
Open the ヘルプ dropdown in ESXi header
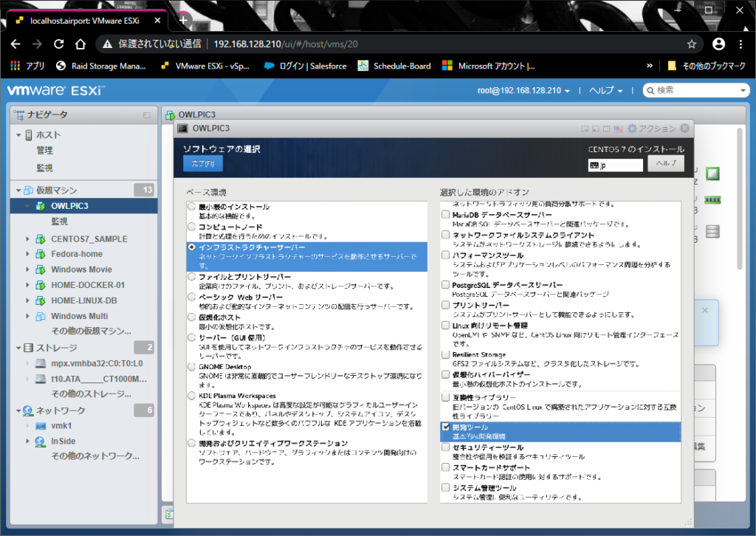click(606, 91)
